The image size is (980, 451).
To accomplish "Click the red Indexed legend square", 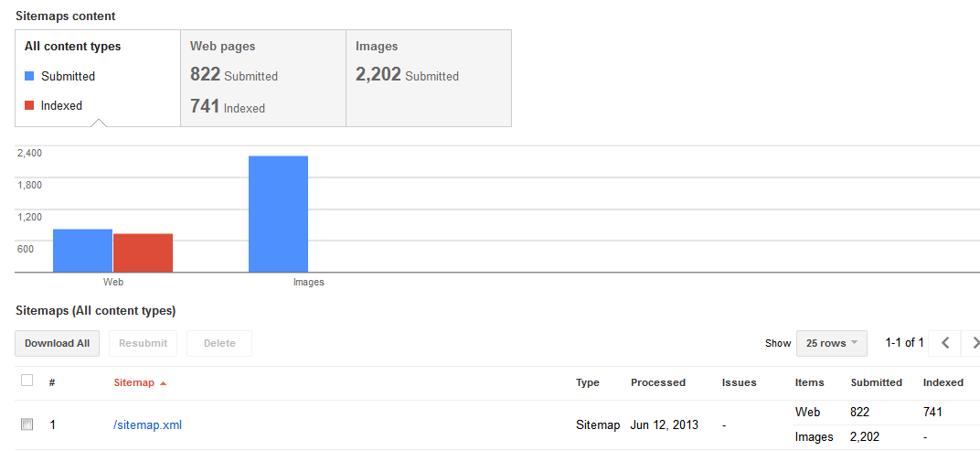I will click(x=28, y=106).
